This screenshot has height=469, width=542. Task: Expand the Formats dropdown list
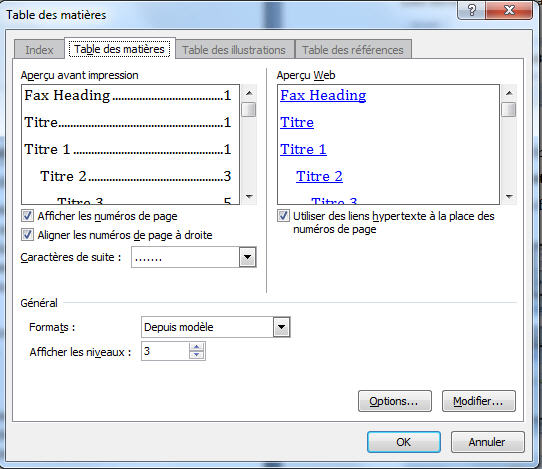(282, 327)
